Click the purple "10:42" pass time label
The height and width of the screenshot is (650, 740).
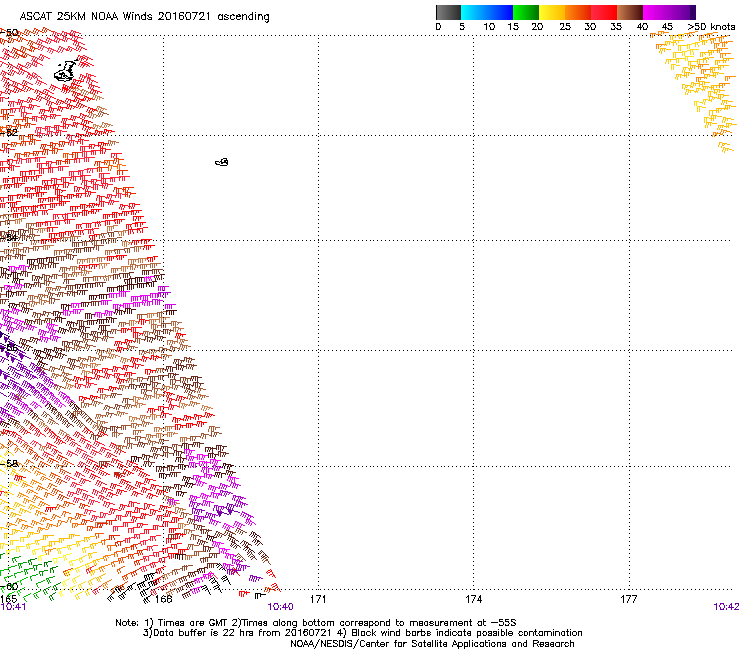click(726, 607)
